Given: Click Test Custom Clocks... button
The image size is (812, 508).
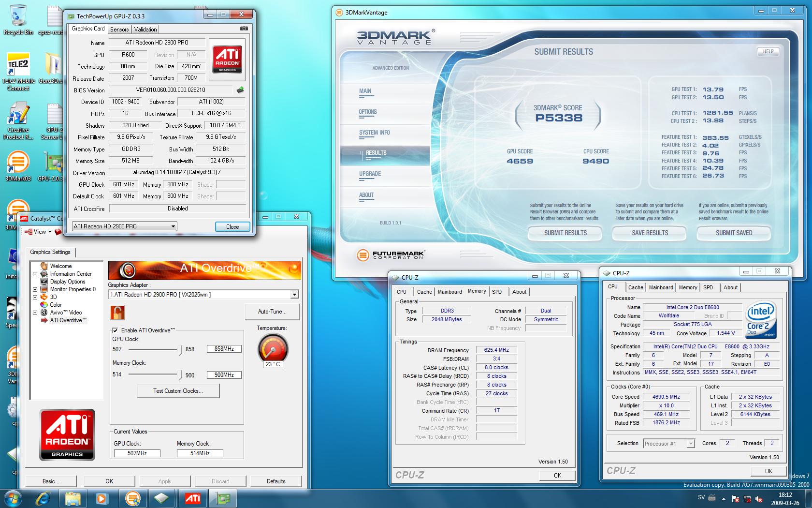Looking at the screenshot, I should point(178,391).
